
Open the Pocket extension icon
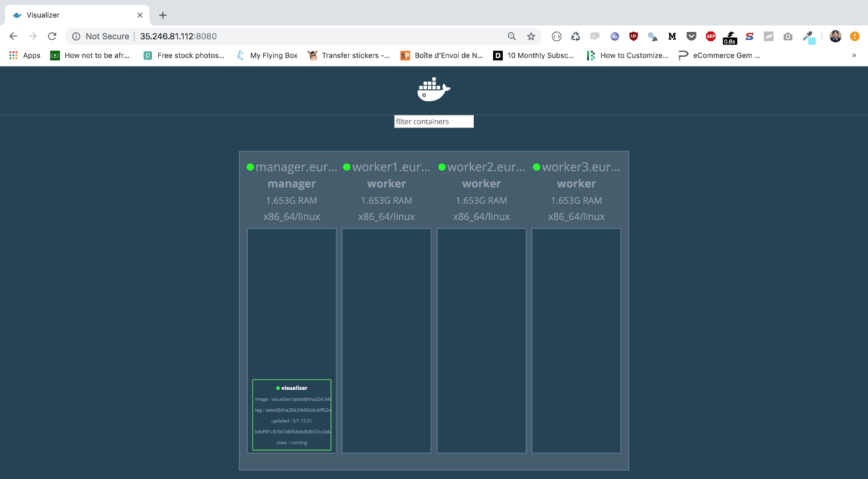point(691,36)
